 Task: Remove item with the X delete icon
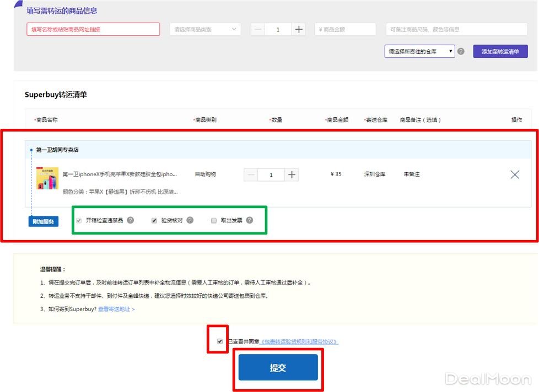(x=515, y=175)
